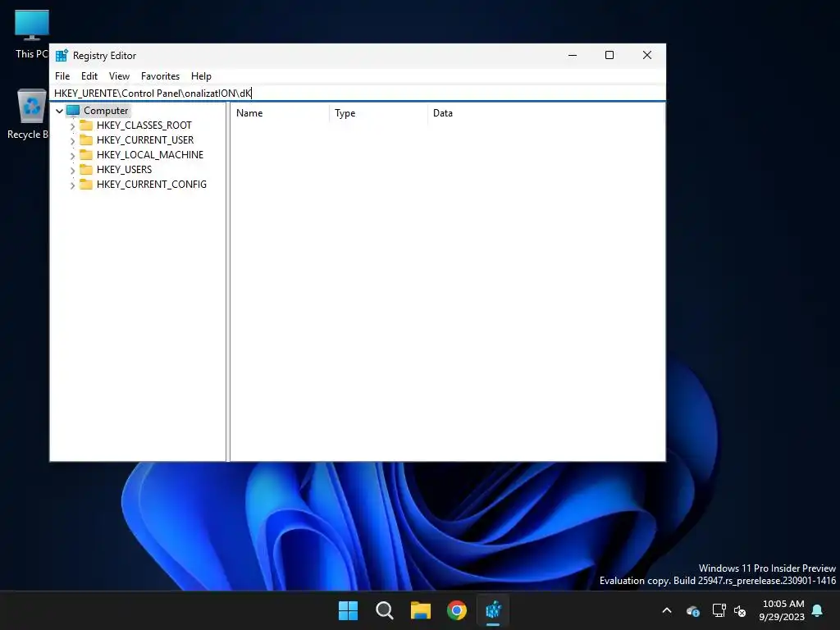
Task: Open the Help menu
Action: pyautogui.click(x=201, y=76)
